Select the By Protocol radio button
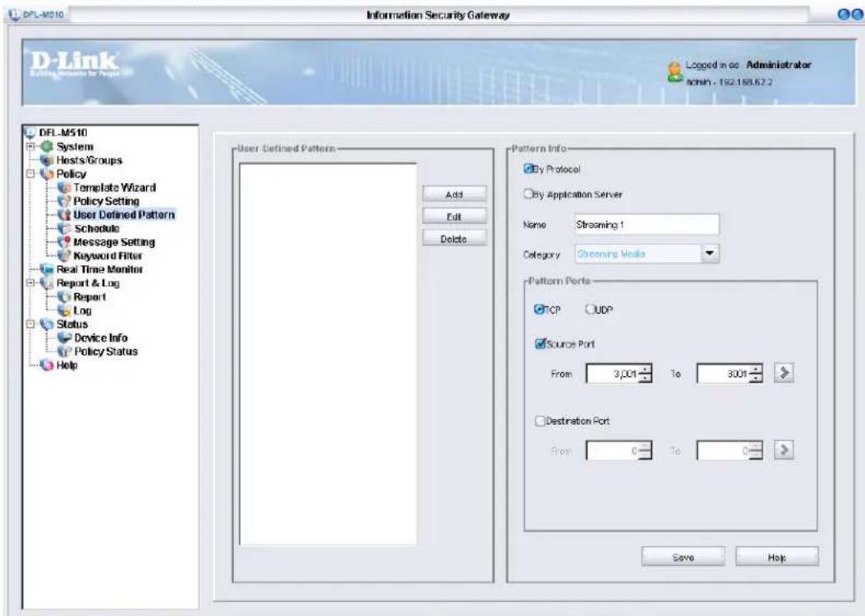Viewport: 865px width, 616px height. click(x=528, y=168)
